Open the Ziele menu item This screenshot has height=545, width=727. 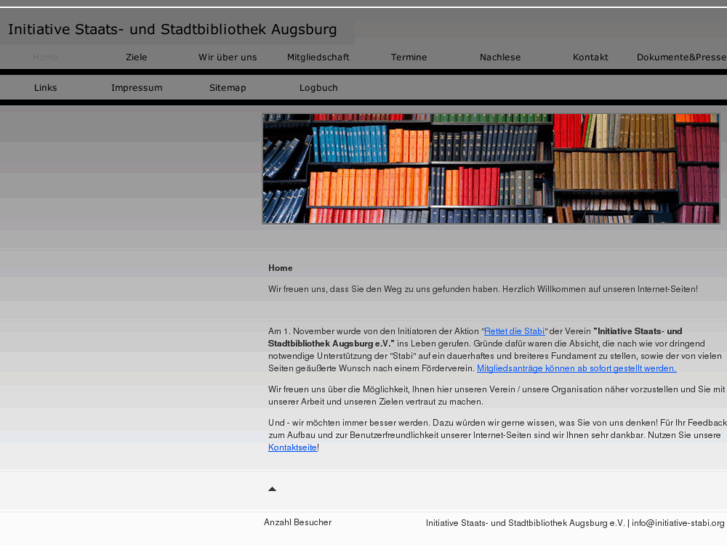pos(136,57)
